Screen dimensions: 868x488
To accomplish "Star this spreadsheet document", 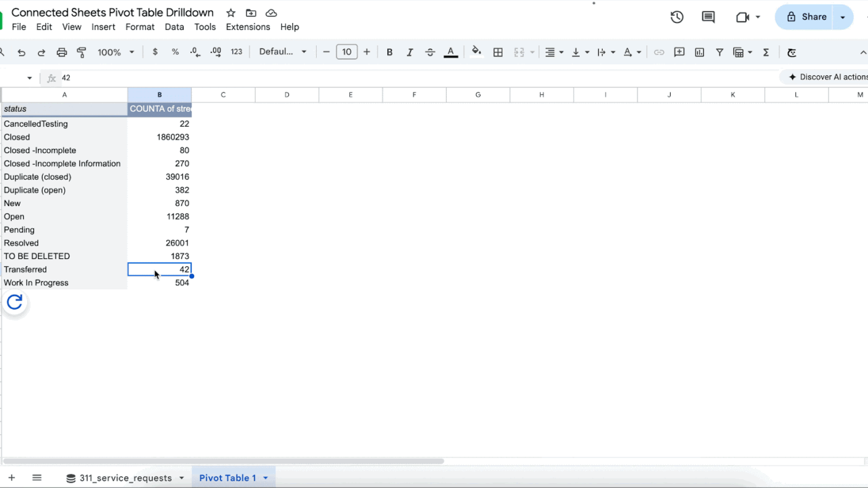I will 231,13.
